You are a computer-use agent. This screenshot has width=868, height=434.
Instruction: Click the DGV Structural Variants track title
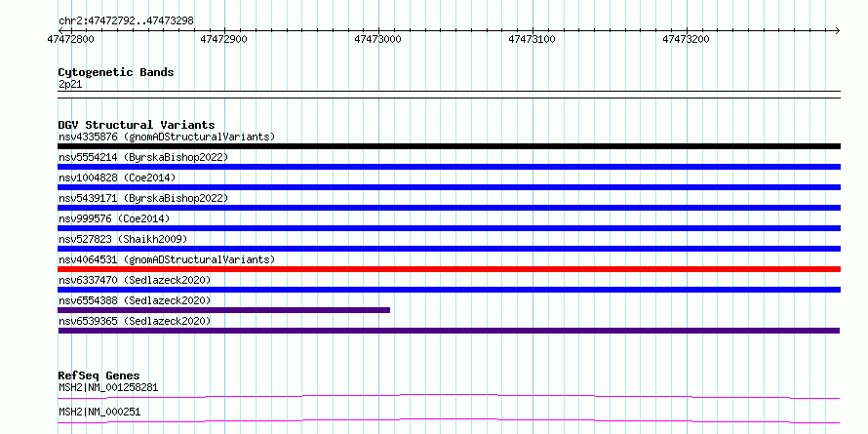point(137,125)
